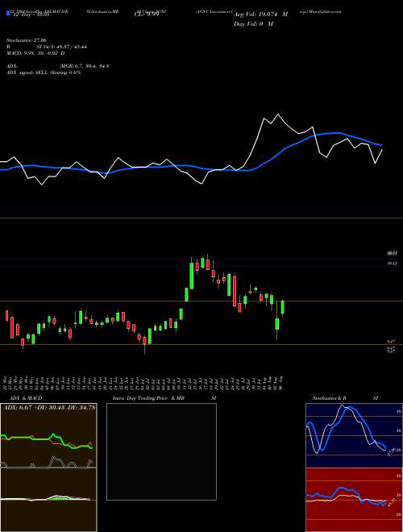Click the top price axis label near 10.5
The image size is (403, 532).
tap(392, 253)
